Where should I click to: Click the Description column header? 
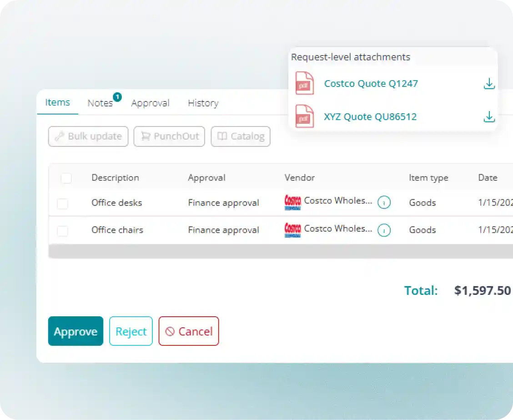(115, 178)
